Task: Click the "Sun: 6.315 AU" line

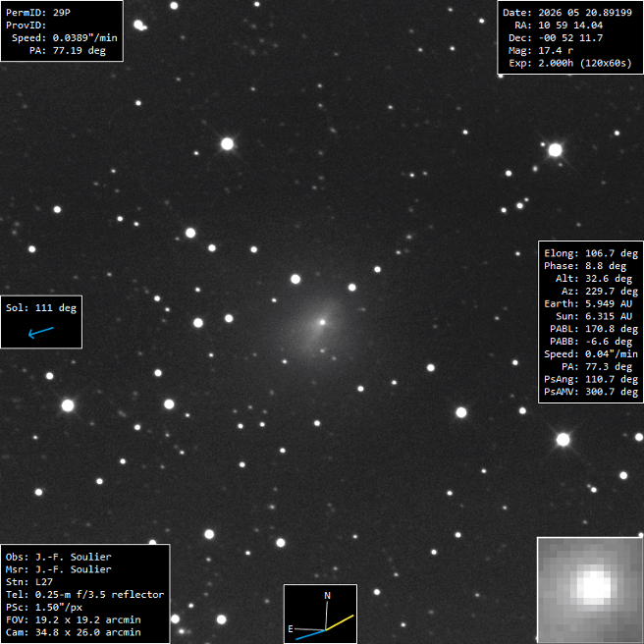Action: tap(594, 317)
